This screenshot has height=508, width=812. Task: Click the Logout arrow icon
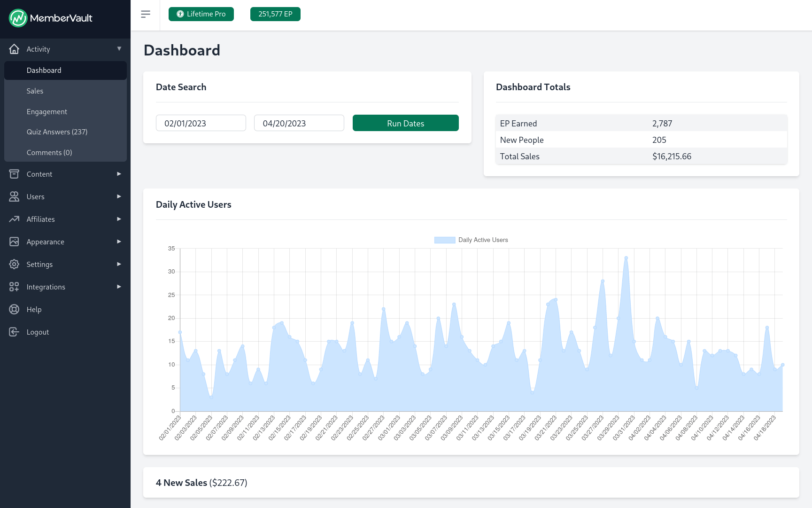pos(14,332)
